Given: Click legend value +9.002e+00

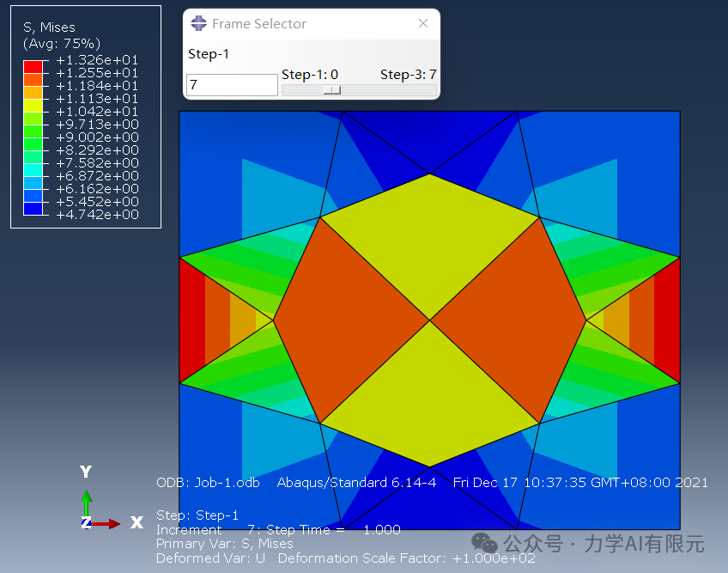Looking at the screenshot, I should point(97,137).
